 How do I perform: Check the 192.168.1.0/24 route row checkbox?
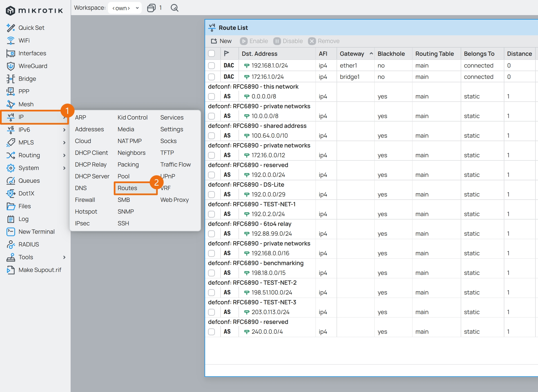212,66
